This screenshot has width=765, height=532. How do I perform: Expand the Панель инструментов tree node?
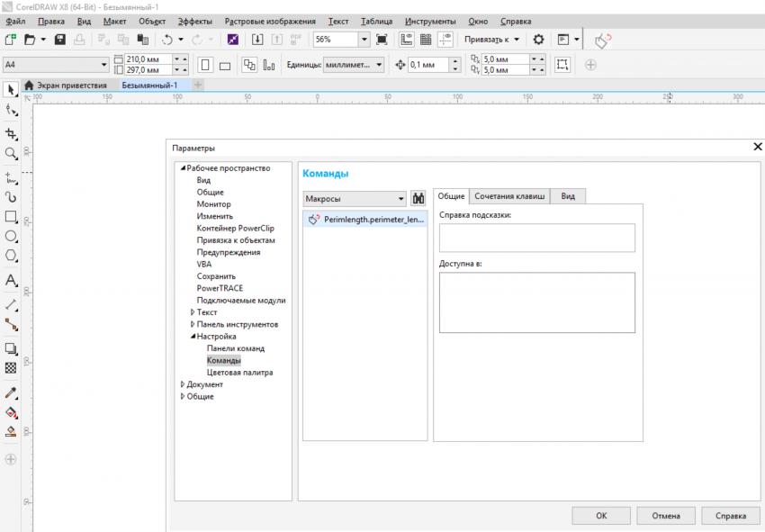click(x=193, y=324)
